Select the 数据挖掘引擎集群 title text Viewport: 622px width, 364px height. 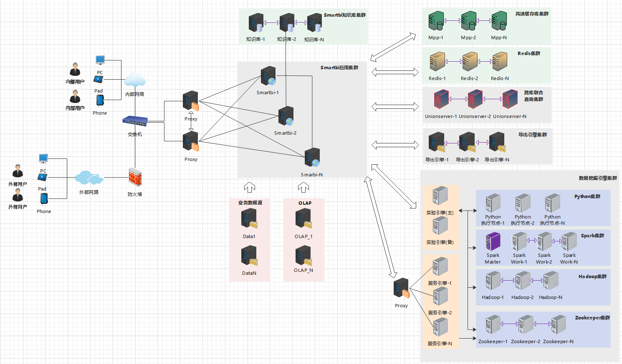click(x=598, y=178)
